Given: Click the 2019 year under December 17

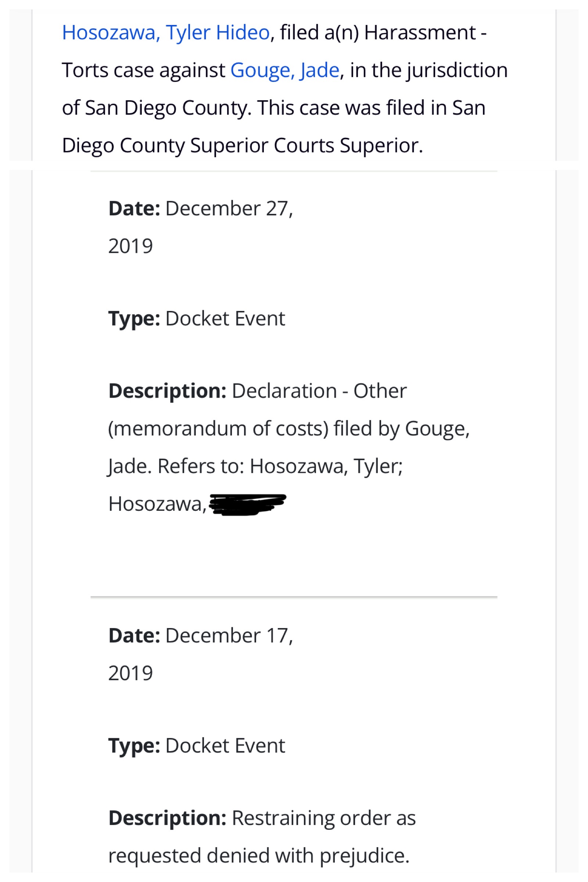Looking at the screenshot, I should pyautogui.click(x=130, y=674).
